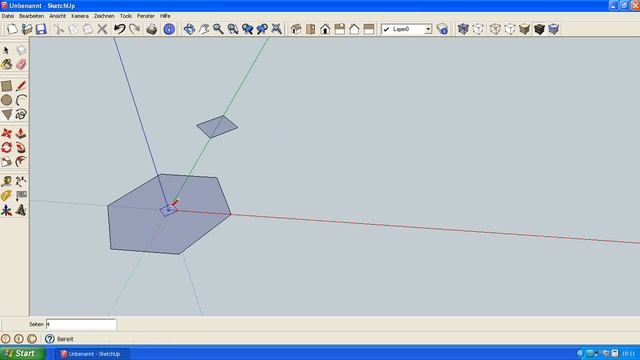Print the model via printer icon

coord(152,29)
